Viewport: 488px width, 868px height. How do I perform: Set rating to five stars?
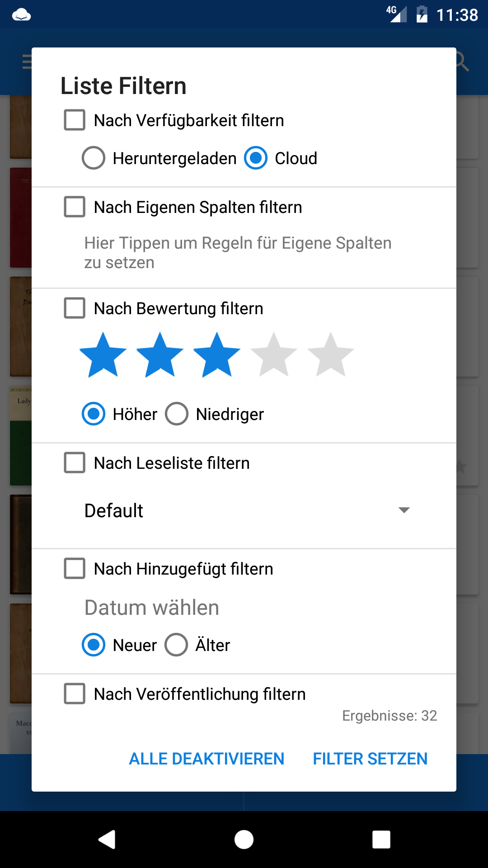(x=330, y=355)
